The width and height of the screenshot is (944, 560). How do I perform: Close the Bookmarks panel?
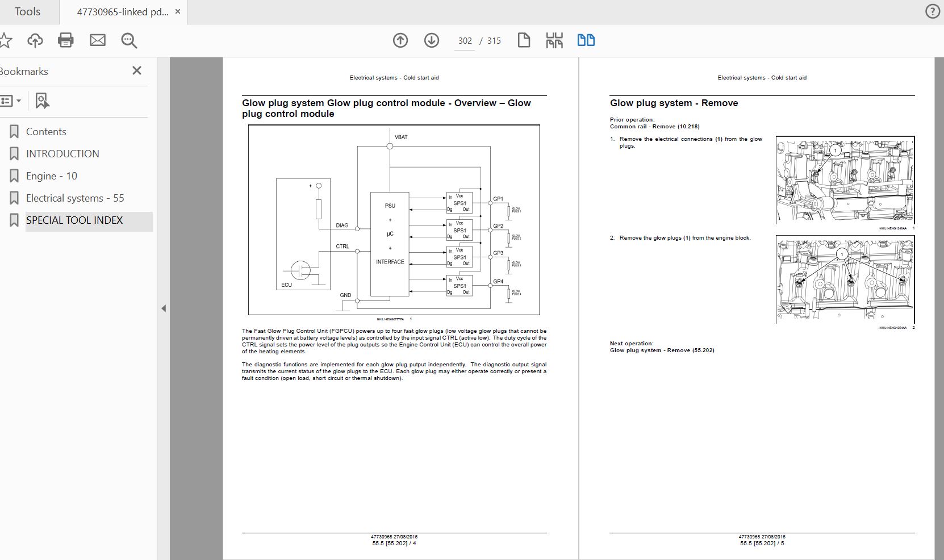coord(136,70)
